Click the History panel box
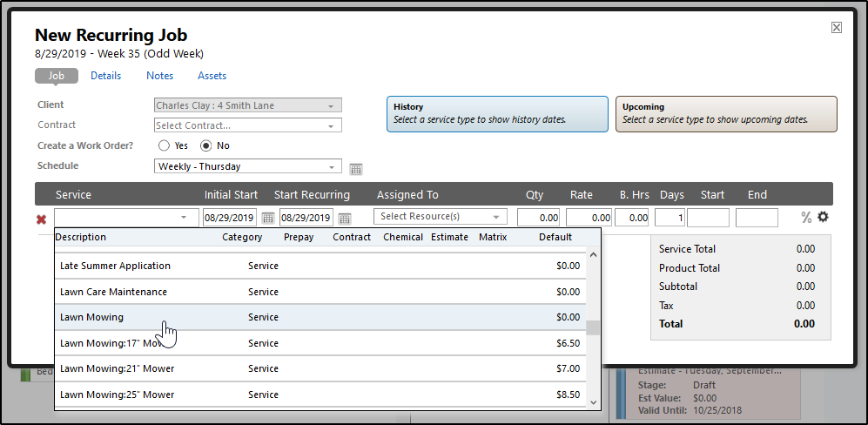This screenshot has height=425, width=868. coord(497,114)
